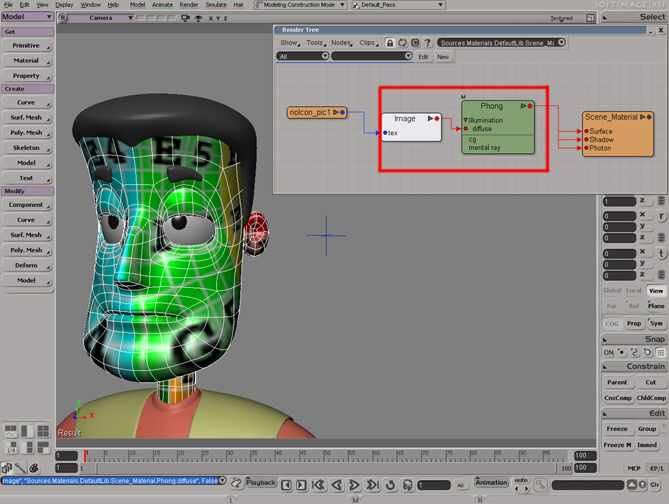Click the lock icon in Render Tree toolbar
The width and height of the screenshot is (669, 504).
point(390,43)
